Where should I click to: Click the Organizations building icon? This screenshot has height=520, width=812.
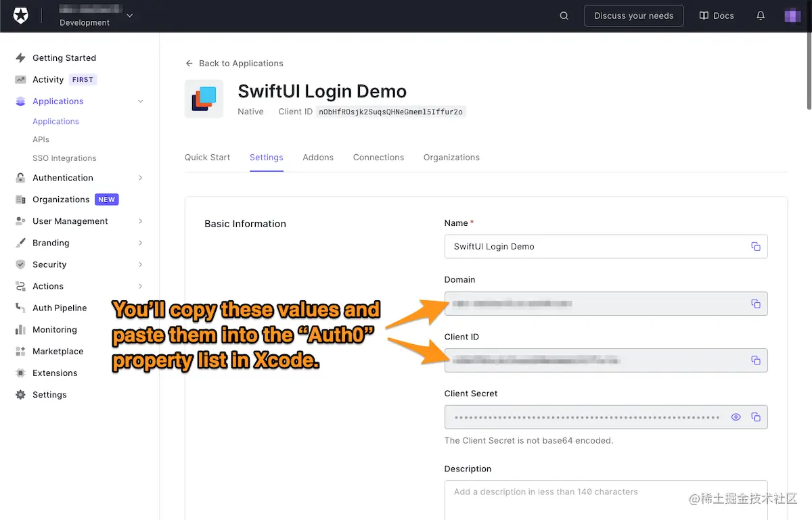coord(20,199)
